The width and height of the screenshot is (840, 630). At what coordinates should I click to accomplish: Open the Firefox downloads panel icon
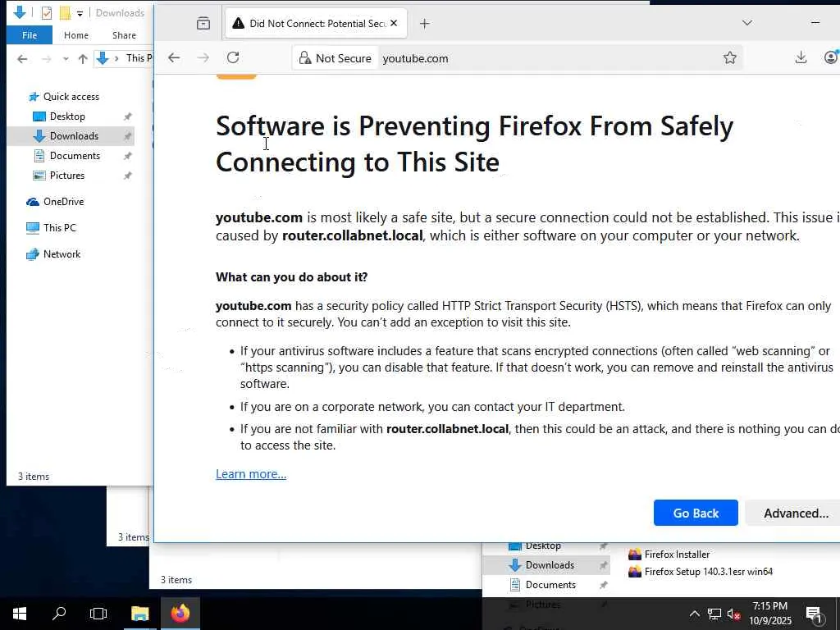(801, 58)
